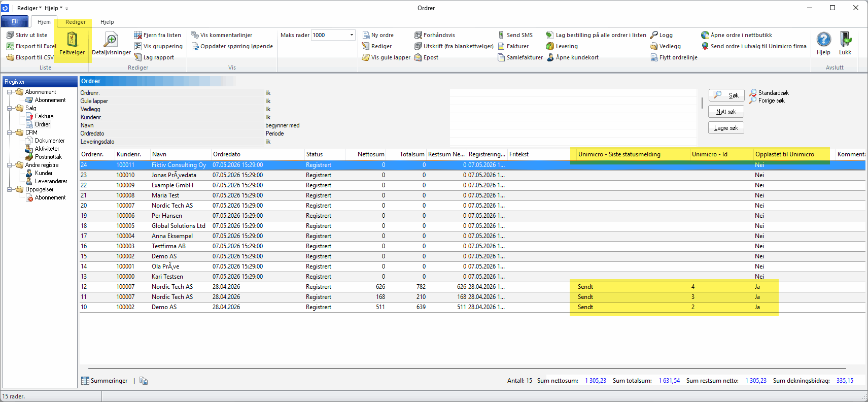This screenshot has width=868, height=402.
Task: Open Detaljvisninger detail views
Action: (x=111, y=43)
